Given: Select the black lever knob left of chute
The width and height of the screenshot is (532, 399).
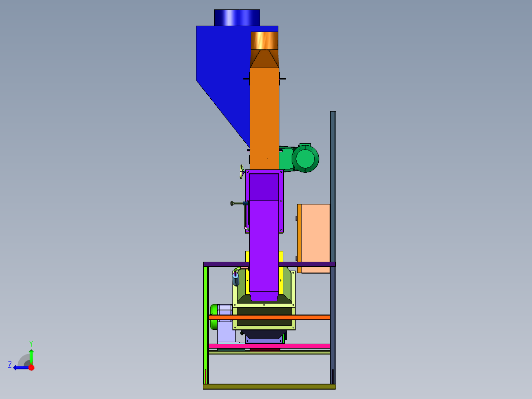Looking at the screenshot, I should coord(232,203).
